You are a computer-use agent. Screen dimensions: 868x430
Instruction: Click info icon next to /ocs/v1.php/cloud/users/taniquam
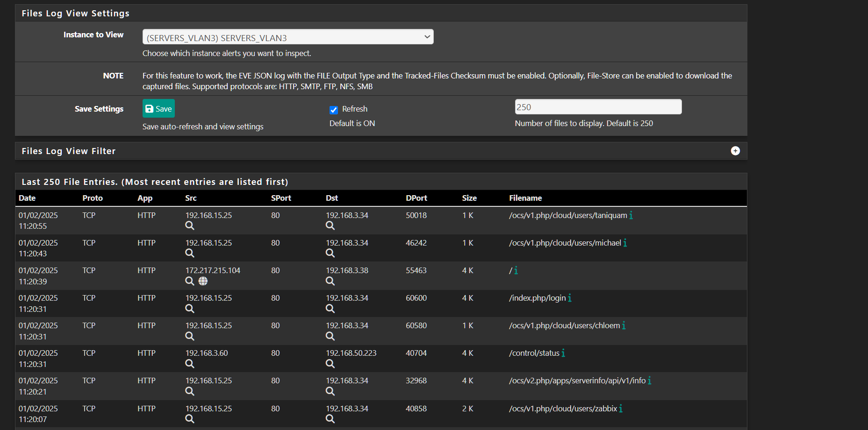pos(631,215)
